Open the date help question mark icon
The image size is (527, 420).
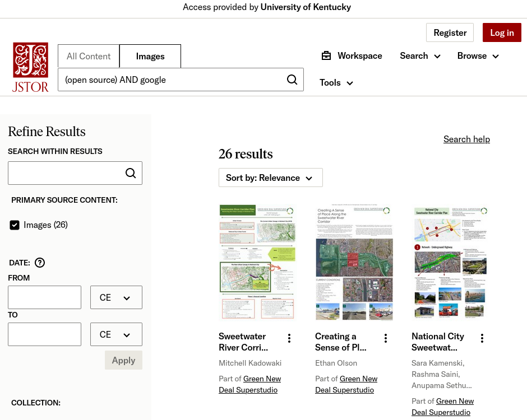[40, 263]
